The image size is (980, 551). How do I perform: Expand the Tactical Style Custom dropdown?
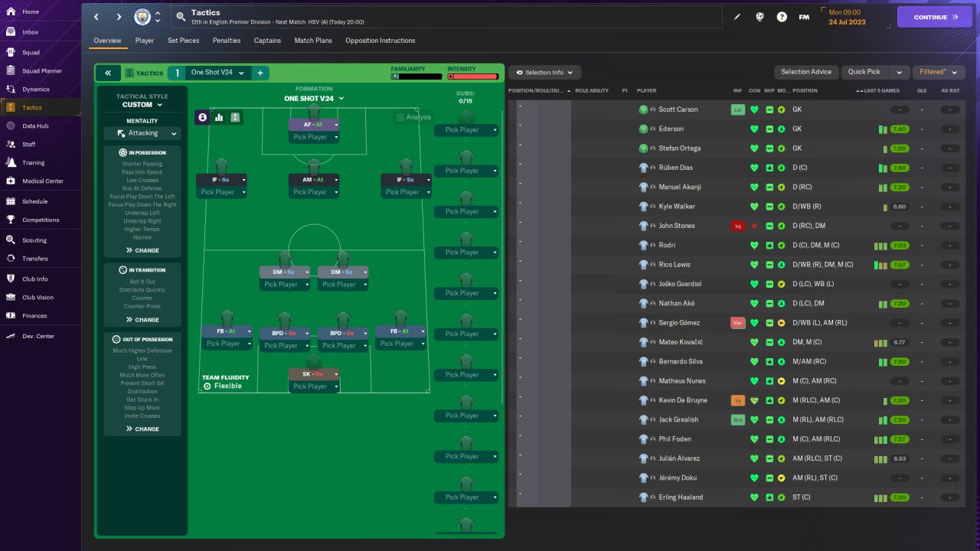(142, 105)
